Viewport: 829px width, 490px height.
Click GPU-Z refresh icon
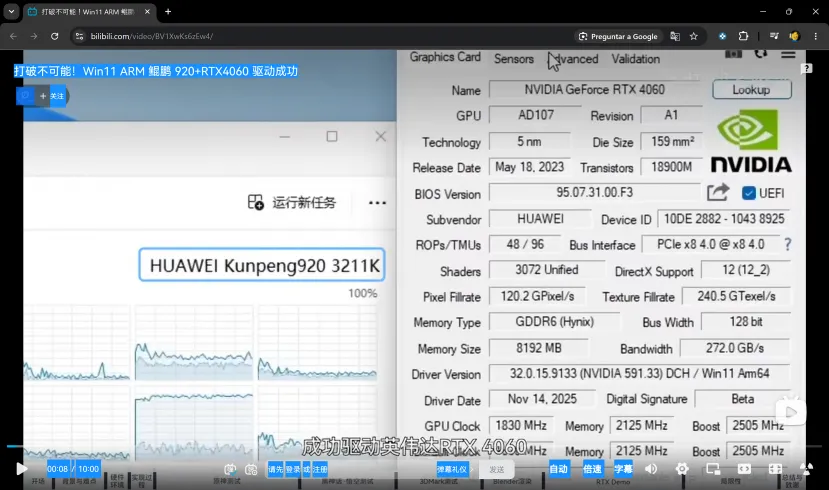tap(761, 53)
